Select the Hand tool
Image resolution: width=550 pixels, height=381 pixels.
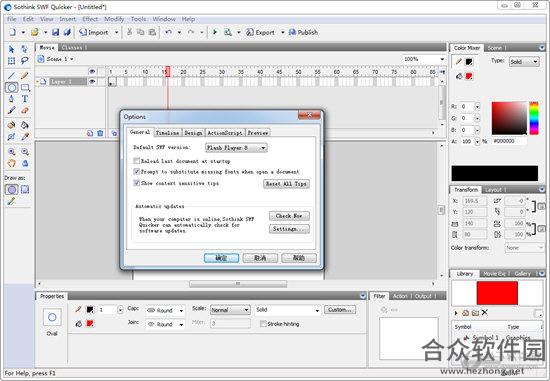click(12, 163)
